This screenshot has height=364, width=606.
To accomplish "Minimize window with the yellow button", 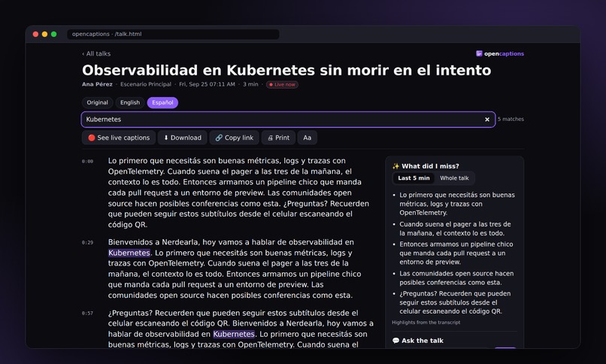I will pos(45,34).
